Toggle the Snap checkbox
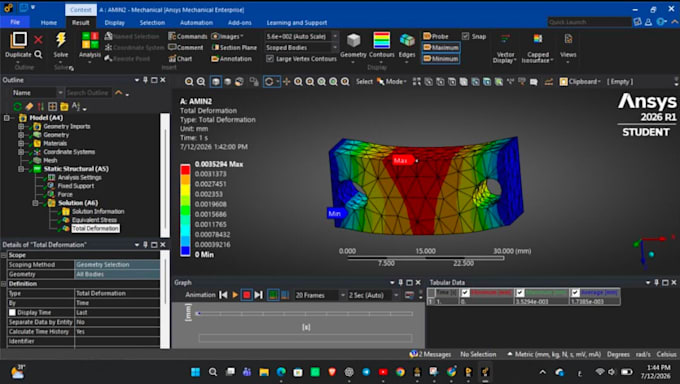680x384 pixels. pyautogui.click(x=466, y=36)
